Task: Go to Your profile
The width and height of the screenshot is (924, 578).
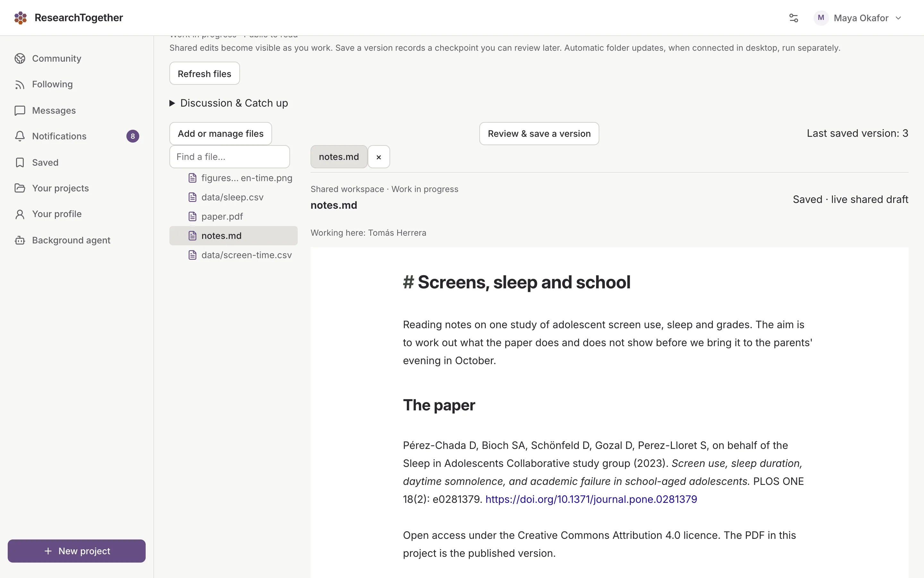Action: pyautogui.click(x=76, y=214)
